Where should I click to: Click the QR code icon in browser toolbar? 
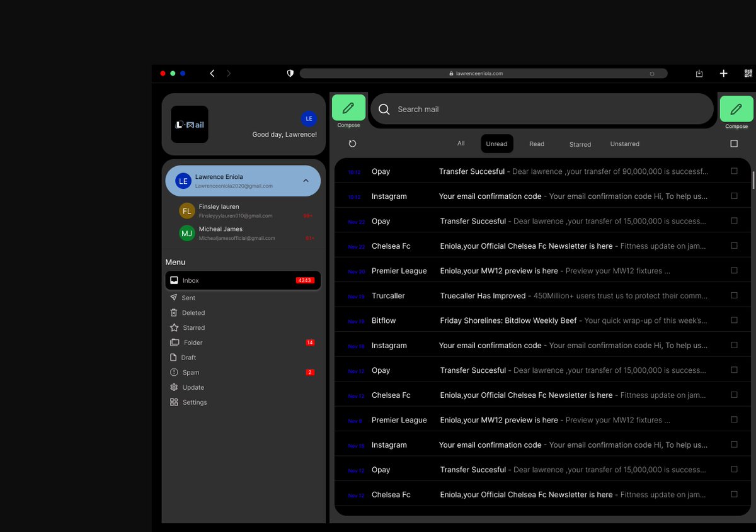click(748, 73)
